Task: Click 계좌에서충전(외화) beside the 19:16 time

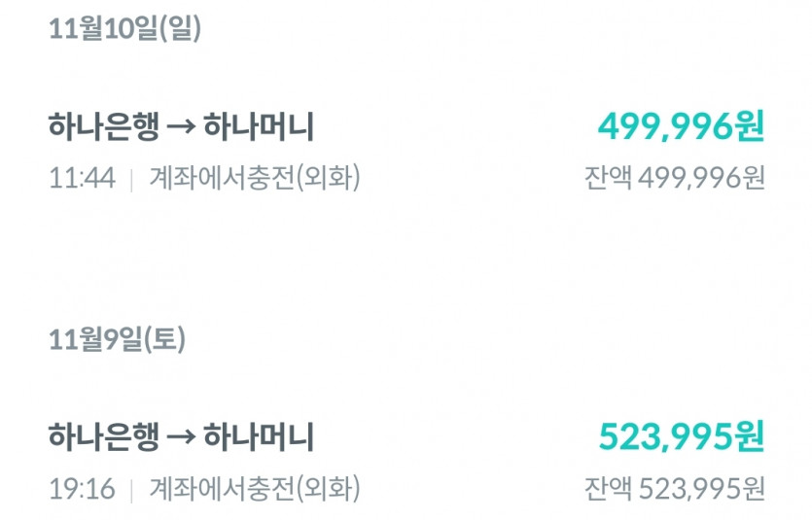Action: [x=254, y=489]
